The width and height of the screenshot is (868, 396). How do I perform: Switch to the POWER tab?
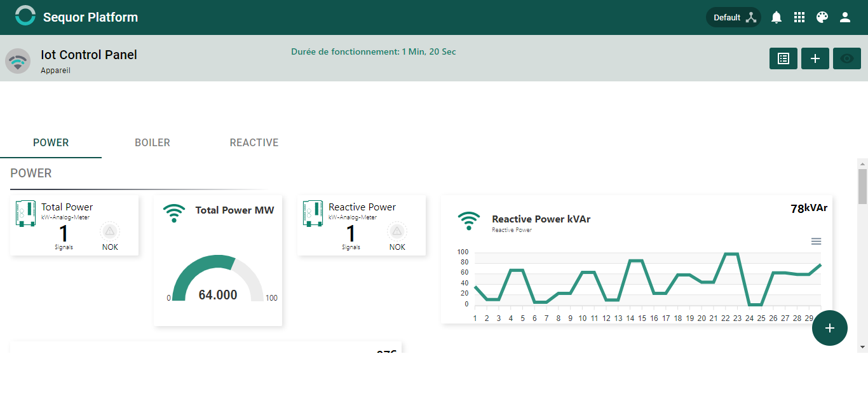point(51,142)
